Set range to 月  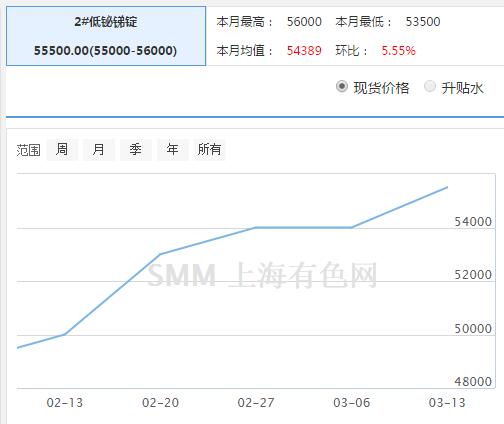point(99,149)
